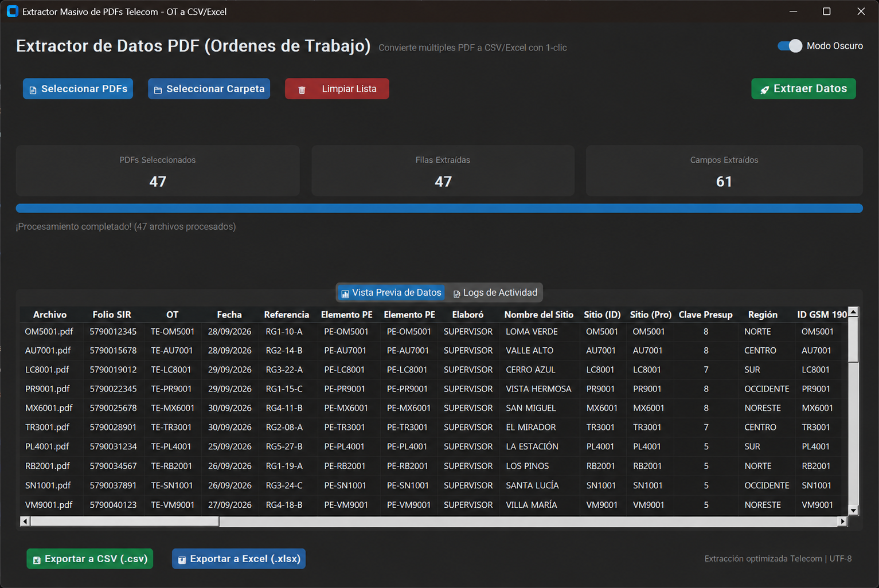Click the vertical scrollbar thumb

(853, 340)
